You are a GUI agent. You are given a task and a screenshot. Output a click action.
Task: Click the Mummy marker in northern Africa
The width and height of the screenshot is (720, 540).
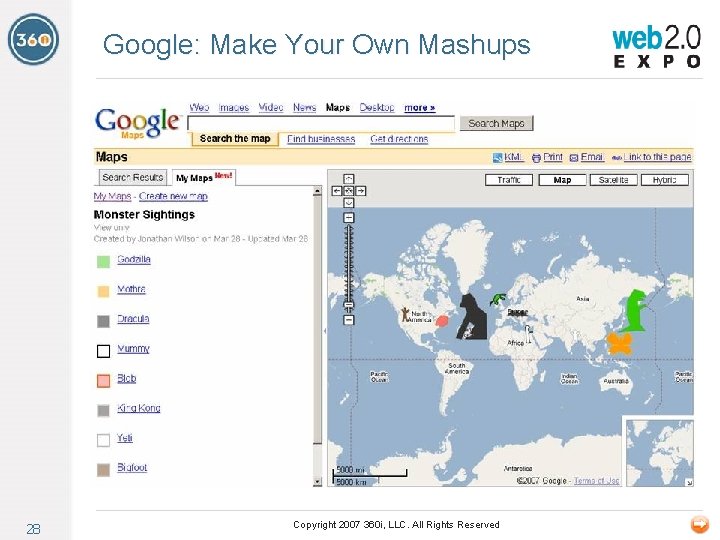[x=529, y=334]
